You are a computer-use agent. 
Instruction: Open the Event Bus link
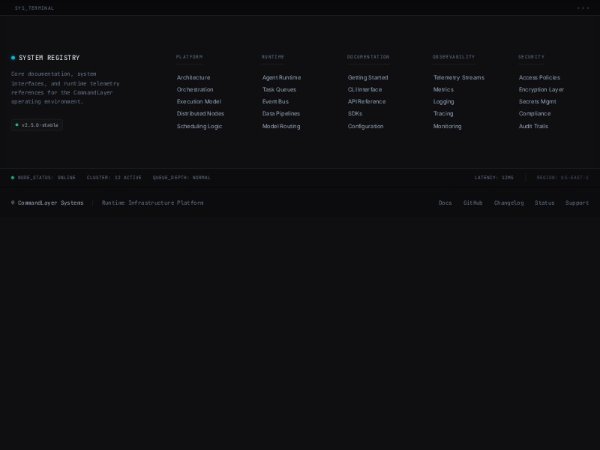[275, 102]
